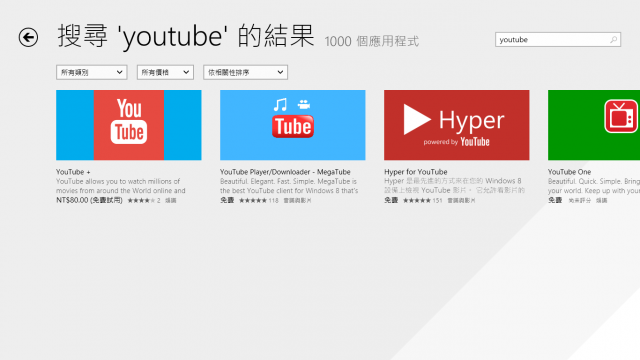Open the 依相關性排序 sort dropdown
Image resolution: width=640 pixels, height=360 pixels.
coord(245,72)
